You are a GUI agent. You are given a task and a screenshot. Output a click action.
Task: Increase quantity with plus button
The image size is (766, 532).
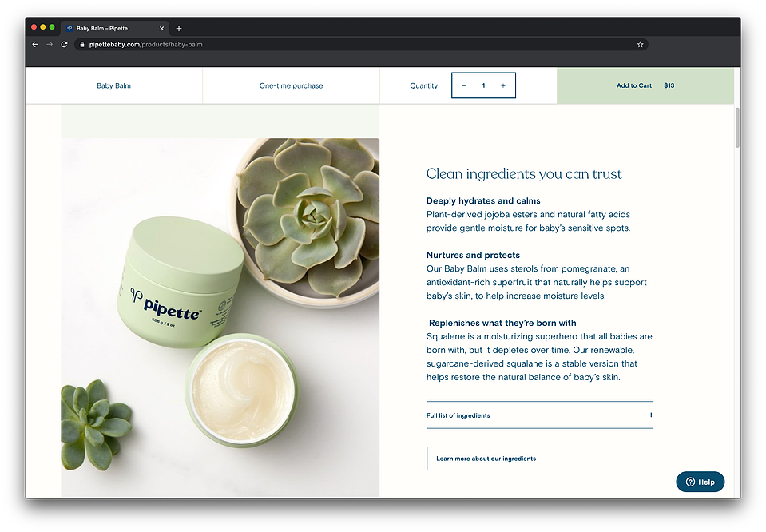point(502,85)
